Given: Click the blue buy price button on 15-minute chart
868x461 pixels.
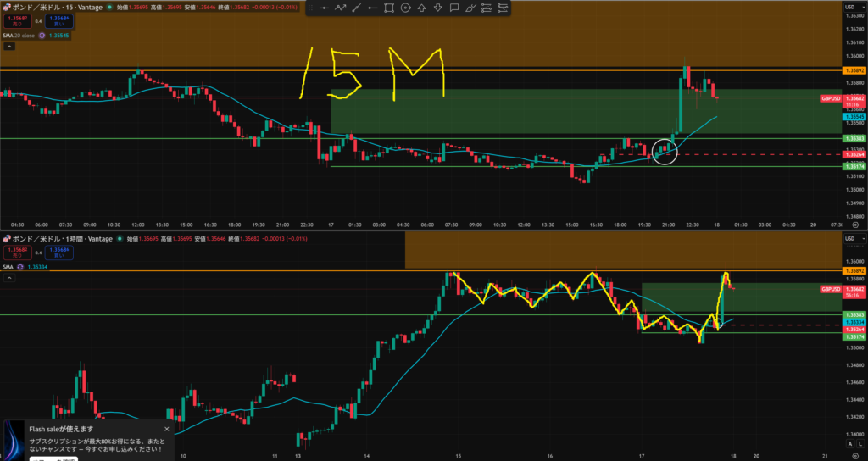Looking at the screenshot, I should [x=59, y=20].
